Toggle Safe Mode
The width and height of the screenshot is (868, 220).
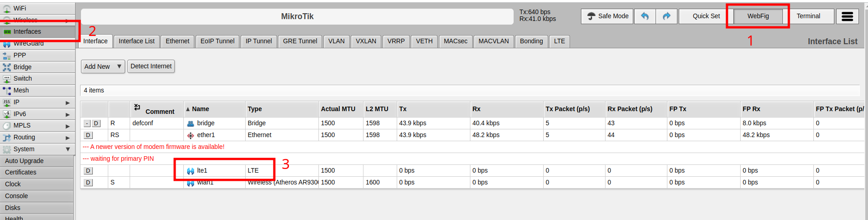[607, 16]
